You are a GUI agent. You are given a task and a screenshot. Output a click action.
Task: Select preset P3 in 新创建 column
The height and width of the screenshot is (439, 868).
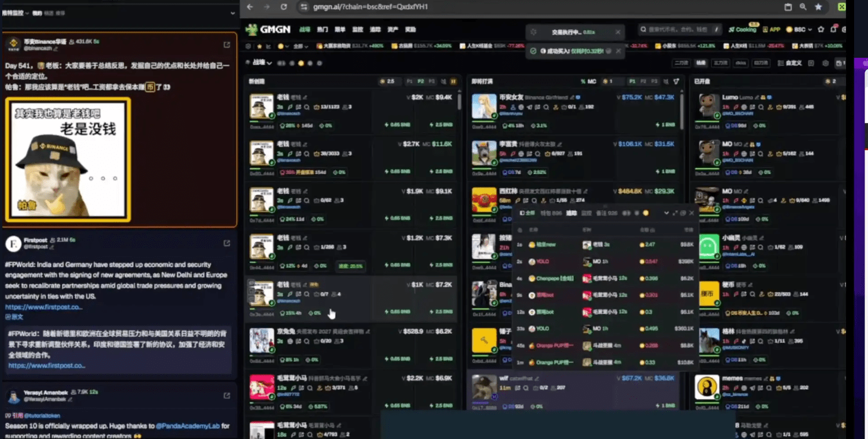pyautogui.click(x=432, y=81)
